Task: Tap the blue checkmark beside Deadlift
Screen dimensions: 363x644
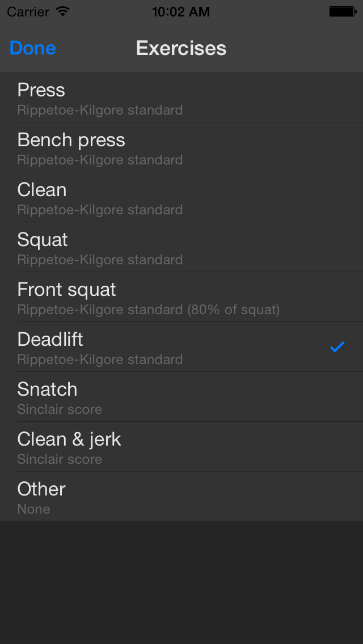Action: [x=337, y=347]
